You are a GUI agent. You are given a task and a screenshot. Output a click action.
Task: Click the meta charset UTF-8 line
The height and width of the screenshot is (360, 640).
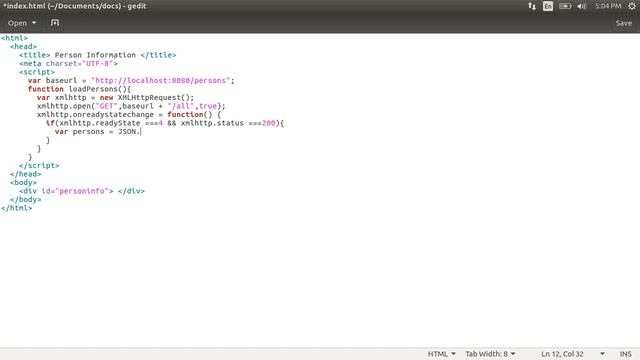click(68, 64)
